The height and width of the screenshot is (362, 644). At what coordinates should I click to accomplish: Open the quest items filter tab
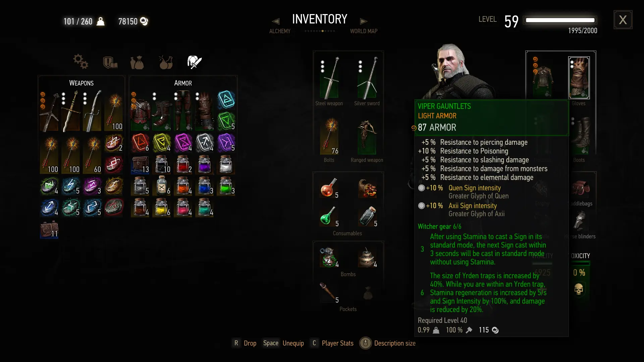tap(110, 62)
